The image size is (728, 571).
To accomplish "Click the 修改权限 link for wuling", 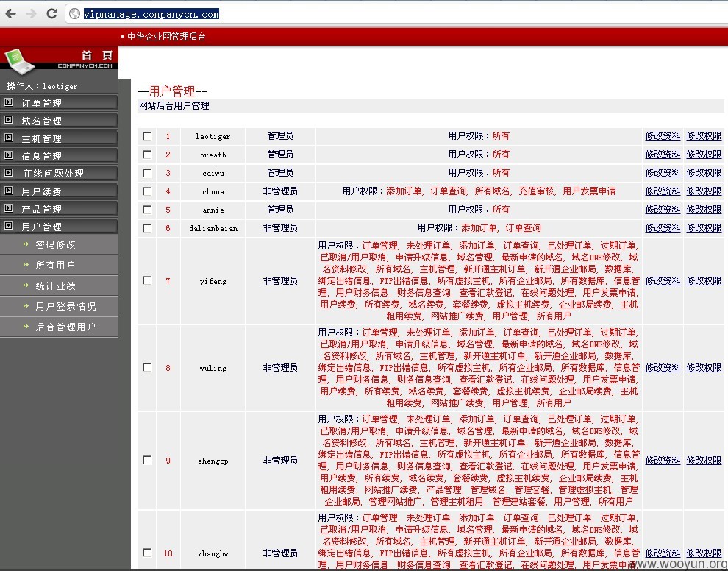I will [704, 368].
